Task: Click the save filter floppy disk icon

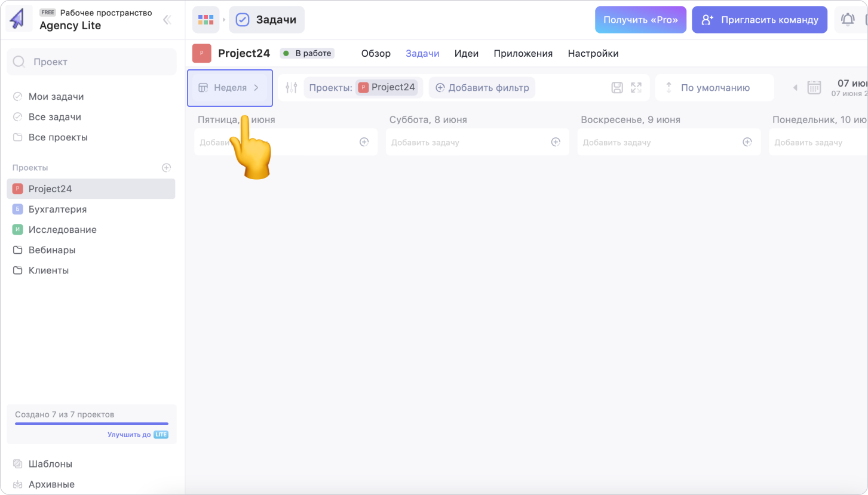Action: pos(617,88)
